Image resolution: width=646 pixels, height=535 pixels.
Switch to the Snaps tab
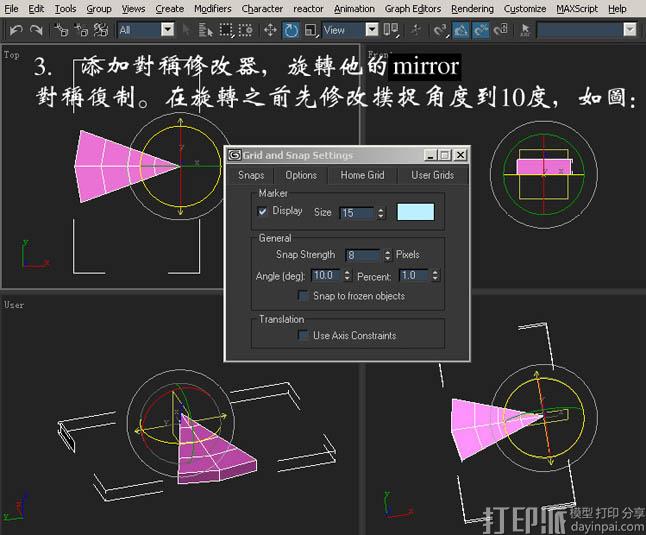(251, 175)
